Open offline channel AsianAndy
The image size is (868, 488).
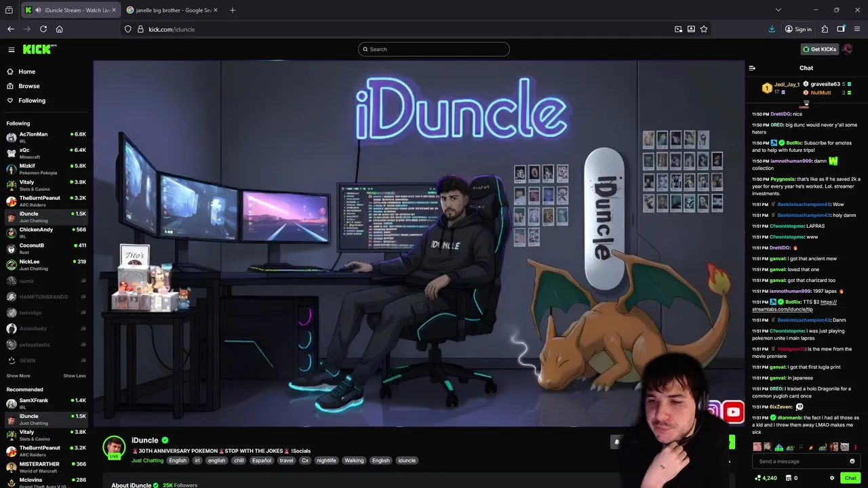click(x=46, y=329)
